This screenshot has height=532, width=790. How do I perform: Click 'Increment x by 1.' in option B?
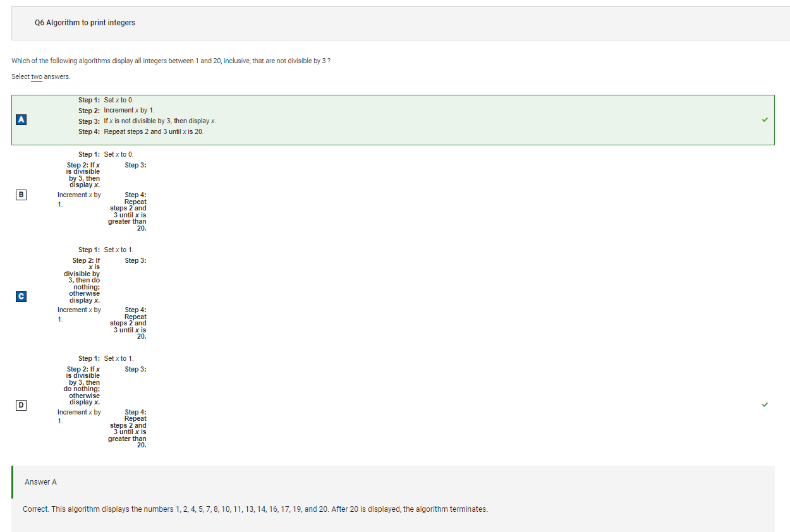tap(79, 199)
